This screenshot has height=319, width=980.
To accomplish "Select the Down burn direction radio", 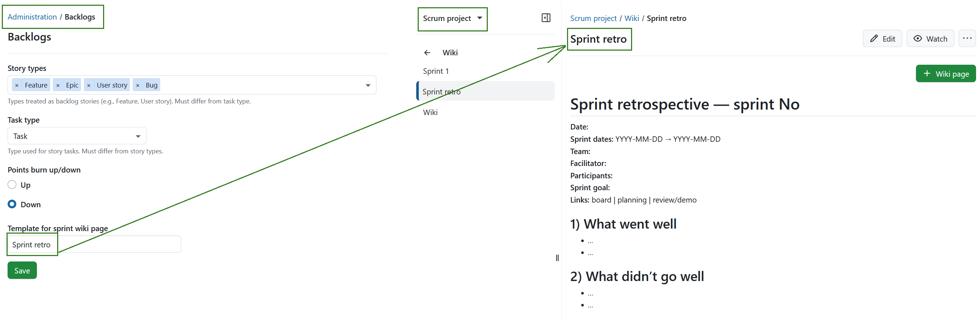I will 12,204.
